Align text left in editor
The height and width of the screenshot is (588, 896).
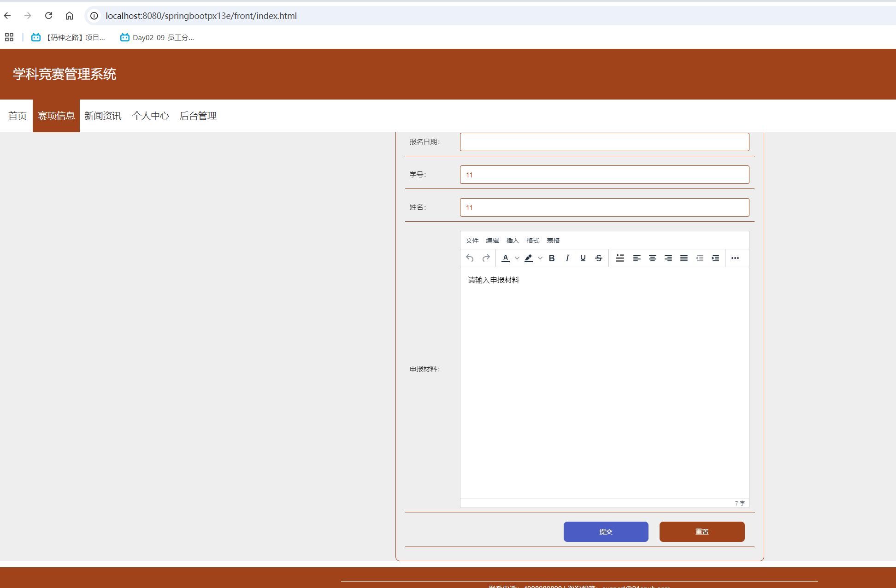click(x=637, y=258)
